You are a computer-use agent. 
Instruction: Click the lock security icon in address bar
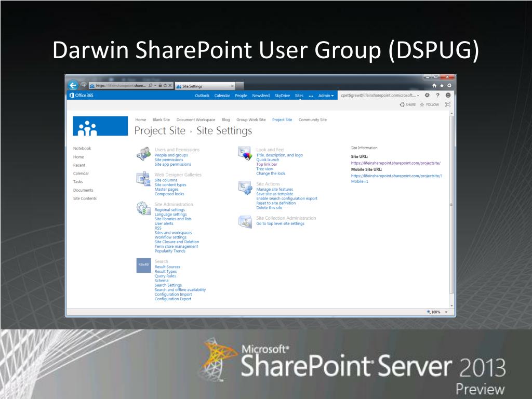tap(160, 86)
